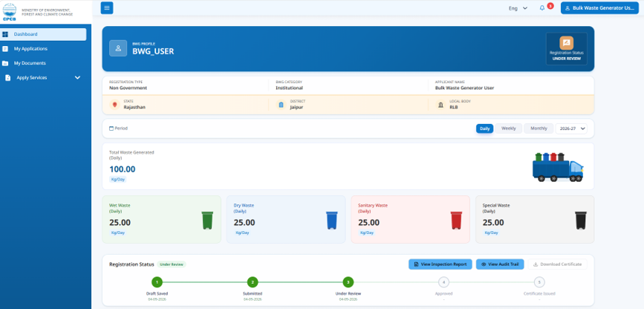The image size is (644, 309).
Task: Click the CPCB logo
Action: point(10,11)
